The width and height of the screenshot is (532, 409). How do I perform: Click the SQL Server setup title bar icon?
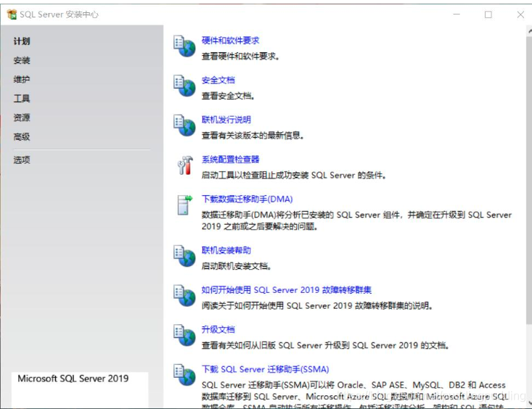click(12, 15)
